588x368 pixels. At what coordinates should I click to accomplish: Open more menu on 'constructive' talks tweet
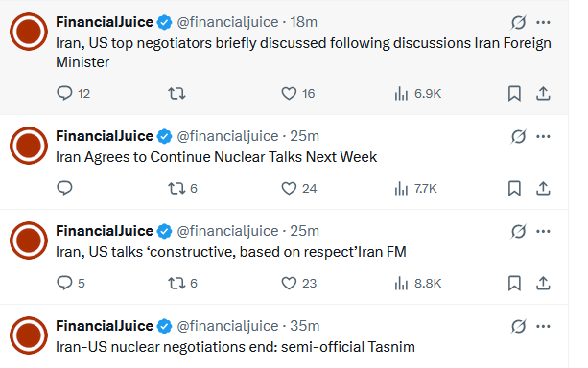(543, 231)
